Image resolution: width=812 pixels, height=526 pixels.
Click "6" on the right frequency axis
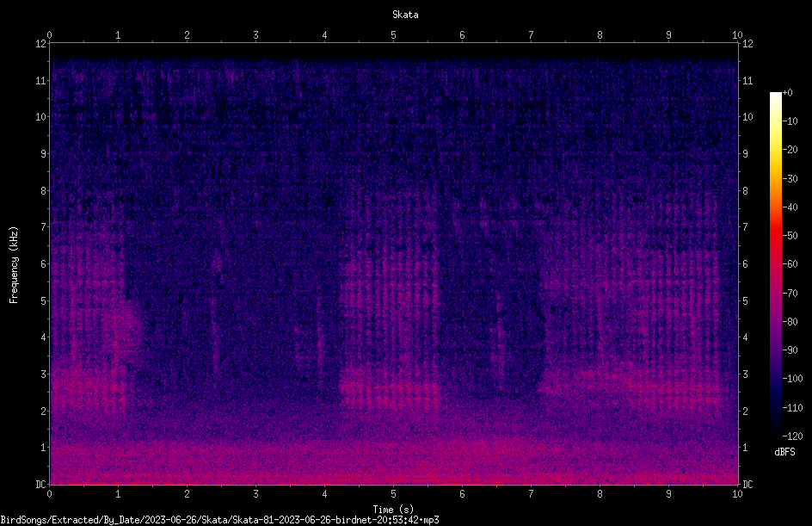[745, 263]
